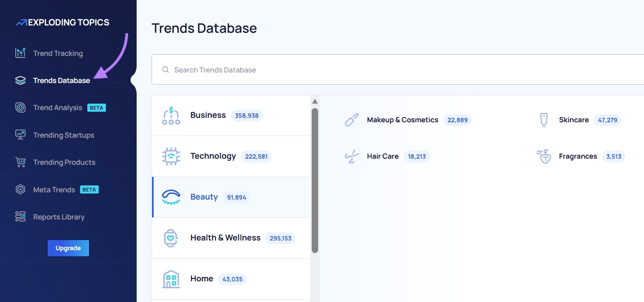This screenshot has height=302, width=644.
Task: Click the Exploding Topics logo
Action: coord(63,23)
